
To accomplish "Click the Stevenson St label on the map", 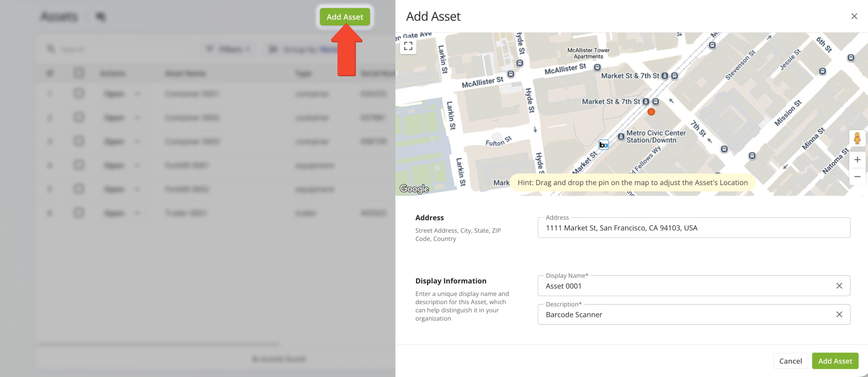I will [x=740, y=65].
